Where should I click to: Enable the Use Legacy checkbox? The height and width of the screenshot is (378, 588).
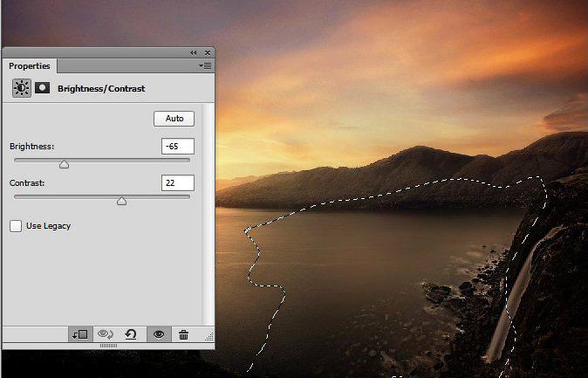coord(16,226)
